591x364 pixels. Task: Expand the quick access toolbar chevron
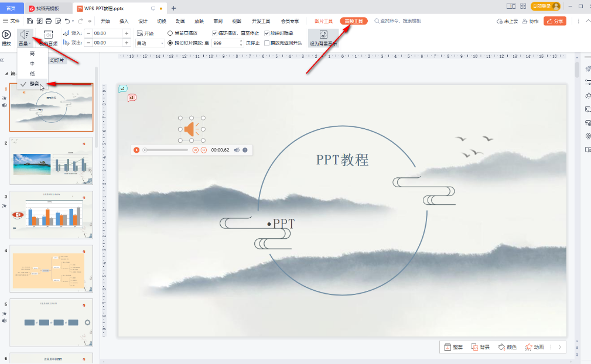click(x=89, y=20)
